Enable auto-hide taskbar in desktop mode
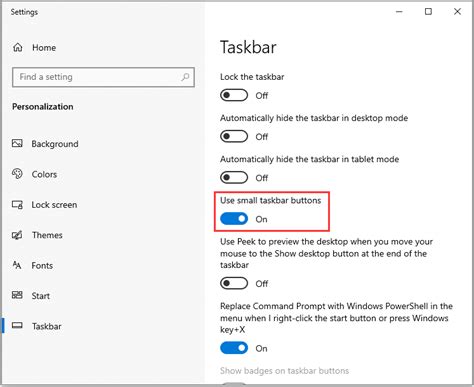This screenshot has height=387, width=474. click(x=234, y=136)
